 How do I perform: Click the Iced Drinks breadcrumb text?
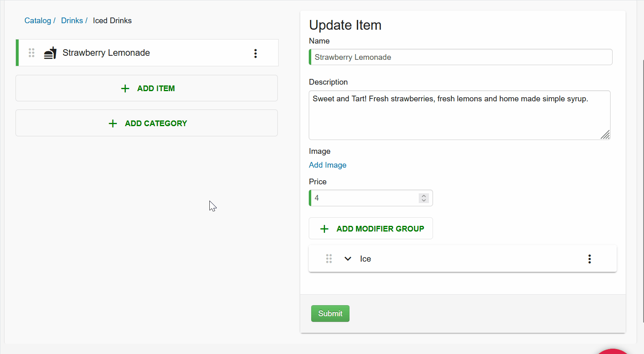[112, 21]
